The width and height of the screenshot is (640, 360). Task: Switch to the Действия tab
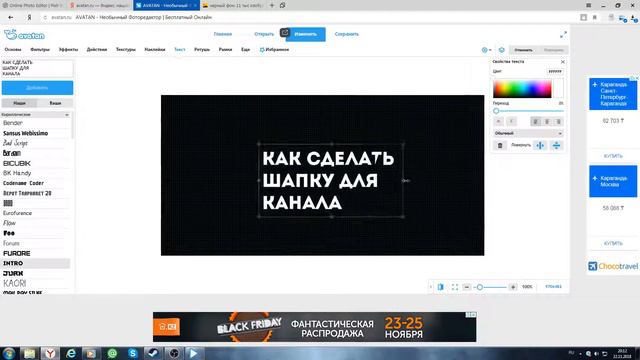pyautogui.click(x=97, y=49)
